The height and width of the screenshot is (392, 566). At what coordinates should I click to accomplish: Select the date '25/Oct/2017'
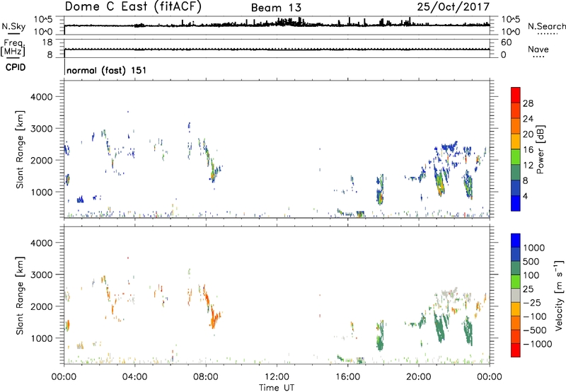tap(454, 7)
